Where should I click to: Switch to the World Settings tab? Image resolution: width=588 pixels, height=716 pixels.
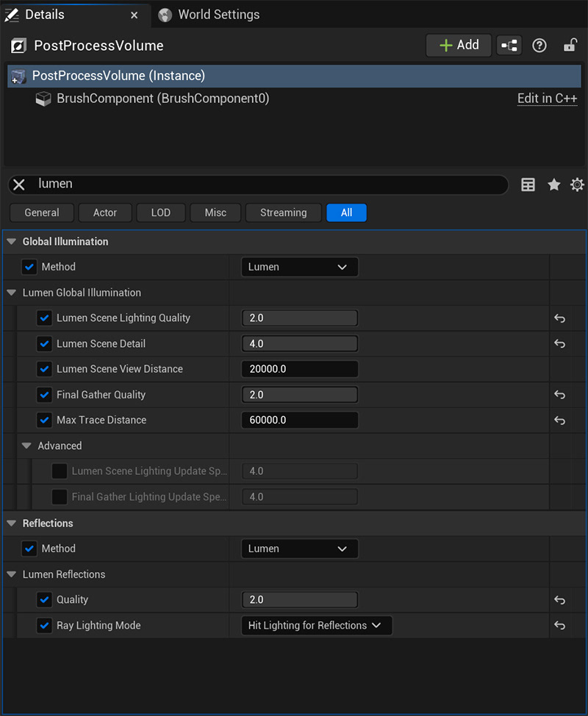[209, 15]
